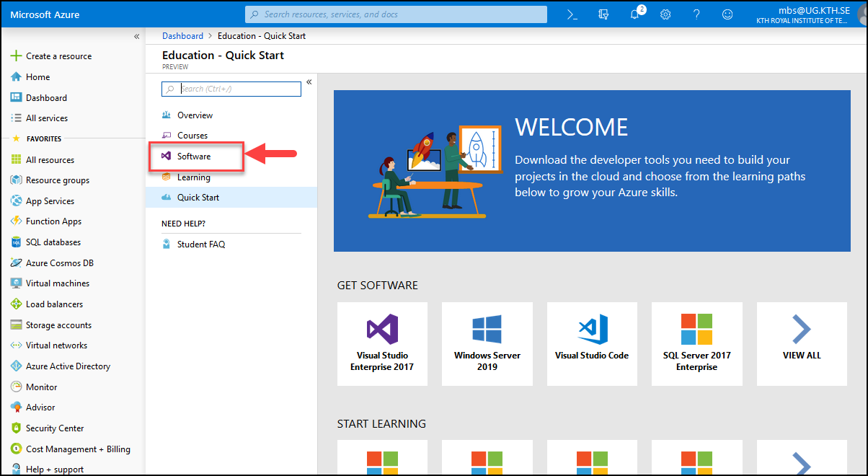
Task: Open Cloud Shell from the top bar
Action: tap(572, 14)
